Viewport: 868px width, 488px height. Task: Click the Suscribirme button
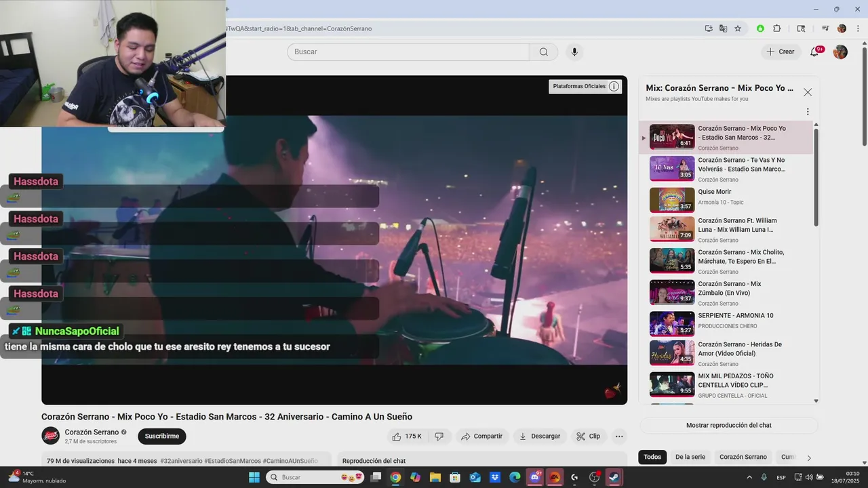pos(162,436)
